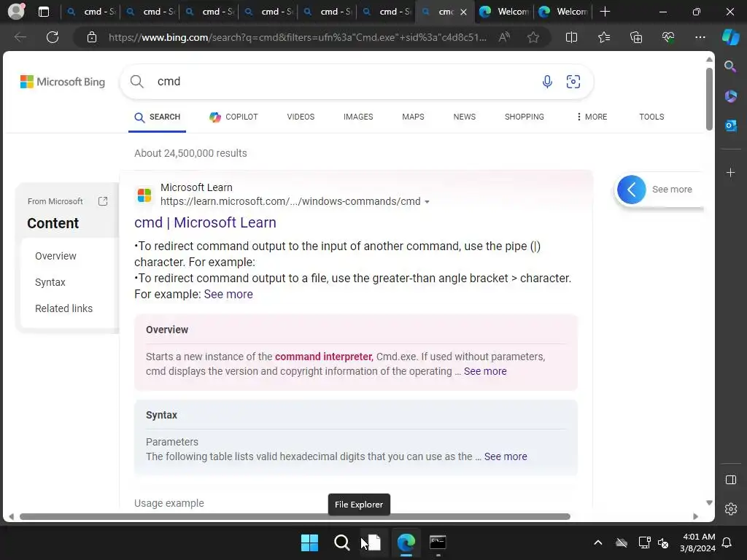747x560 pixels.
Task: View site information lock icon
Action: 91,37
